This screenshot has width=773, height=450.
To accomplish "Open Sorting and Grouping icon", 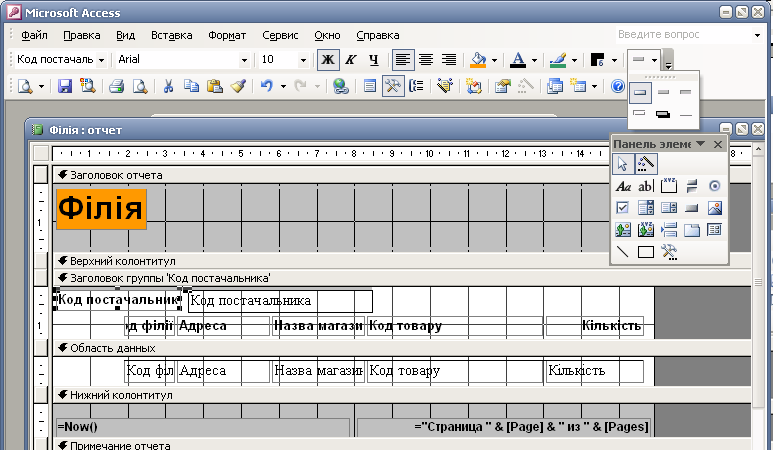I will 417,86.
